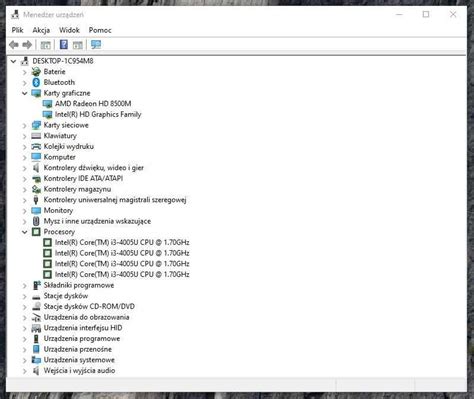Screen dimensions: 474x399
Task: Click the Klawiatury keyboard icon
Action: [x=36, y=136]
